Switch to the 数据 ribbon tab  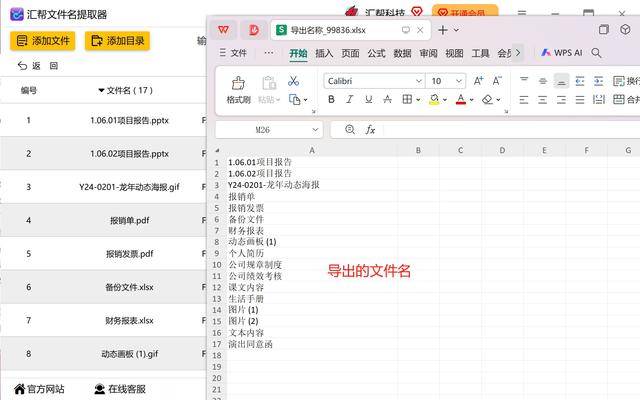[x=402, y=53]
